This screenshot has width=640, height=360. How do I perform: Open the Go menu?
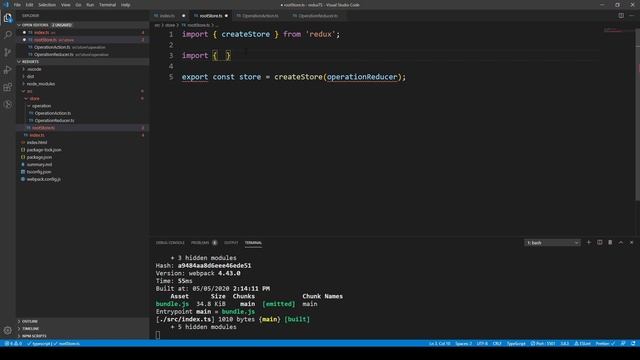78,5
